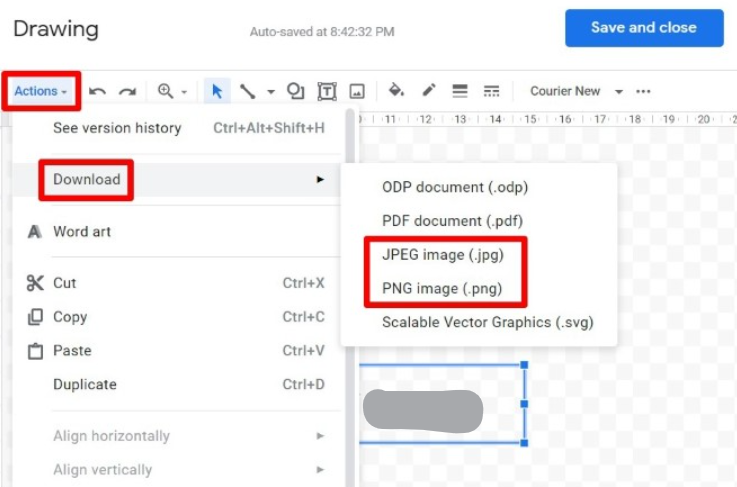This screenshot has width=737, height=487.
Task: Click the Undo arrow icon
Action: [x=97, y=91]
